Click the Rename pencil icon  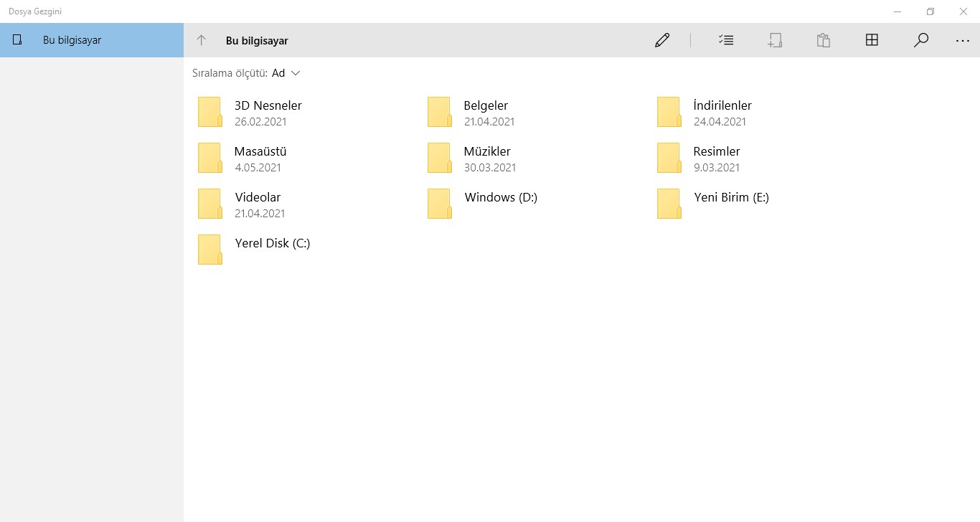click(x=662, y=40)
